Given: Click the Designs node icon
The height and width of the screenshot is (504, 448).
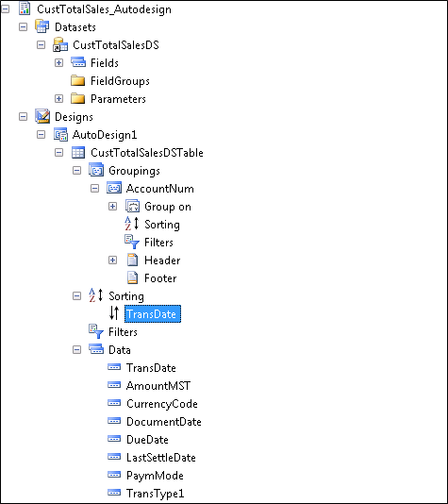Looking at the screenshot, I should tap(42, 116).
